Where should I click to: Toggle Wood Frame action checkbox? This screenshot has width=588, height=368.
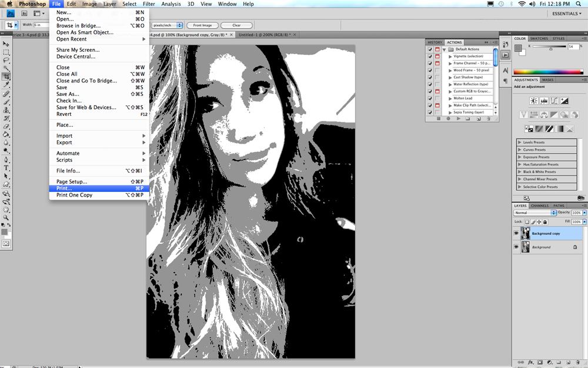430,70
